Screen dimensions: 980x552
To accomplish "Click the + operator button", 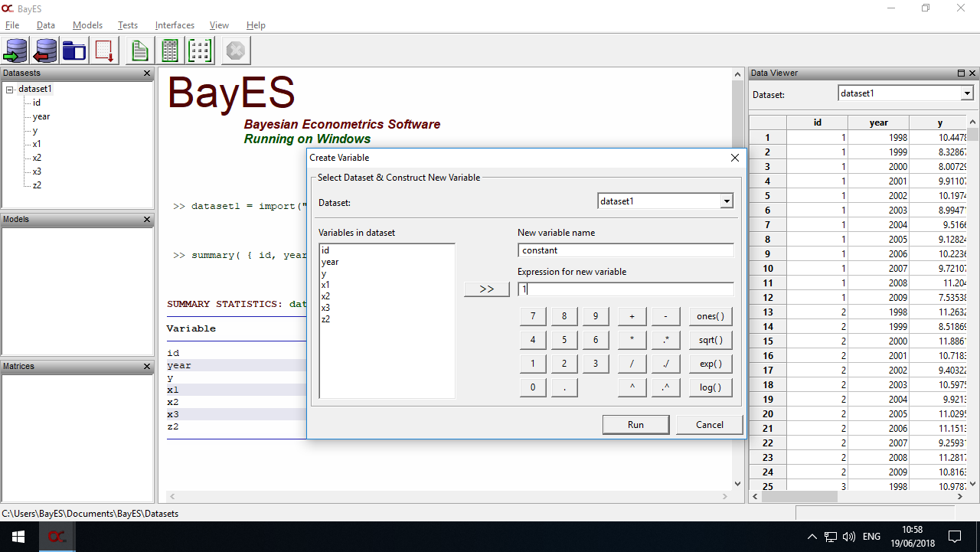I will click(x=632, y=316).
